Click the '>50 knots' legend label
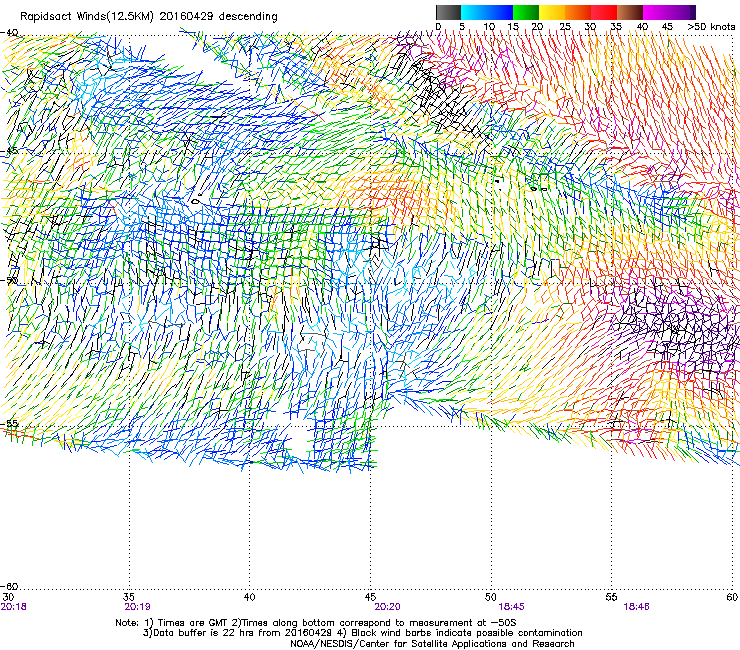The width and height of the screenshot is (740, 650). pos(711,27)
